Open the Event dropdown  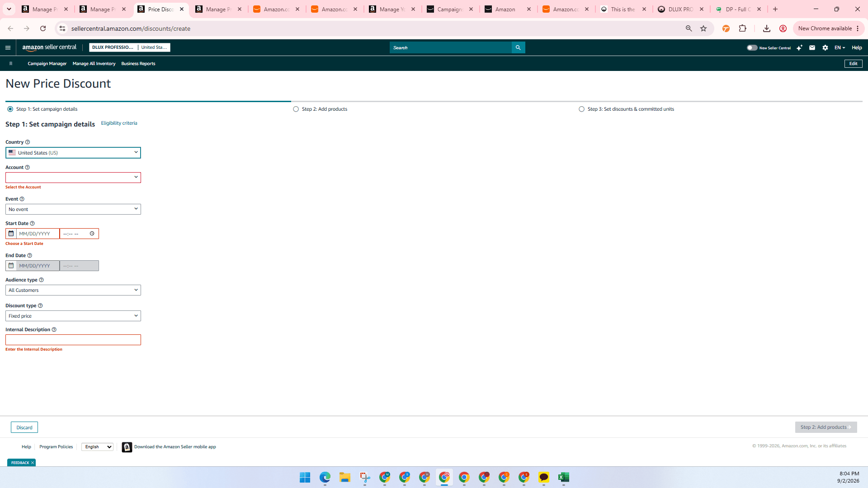click(73, 209)
